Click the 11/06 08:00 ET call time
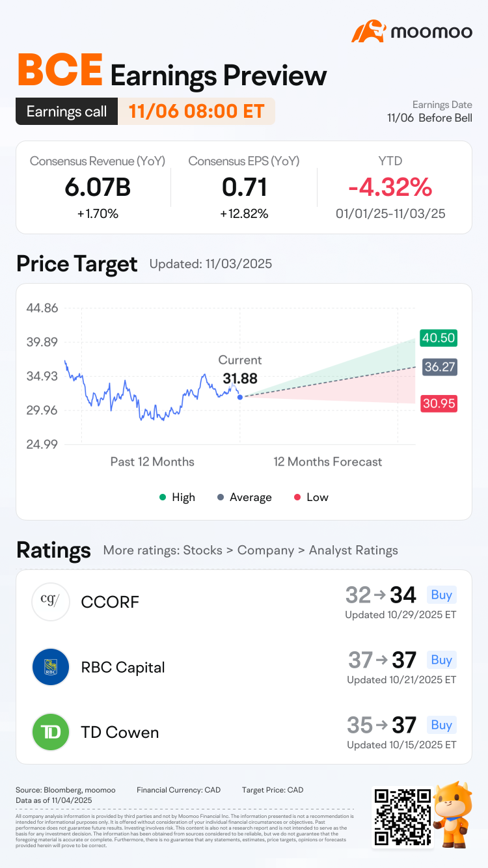The height and width of the screenshot is (868, 488). (197, 111)
